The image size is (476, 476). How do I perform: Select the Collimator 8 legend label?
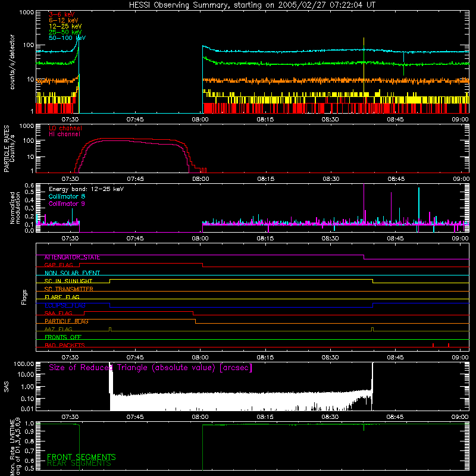click(x=67, y=196)
